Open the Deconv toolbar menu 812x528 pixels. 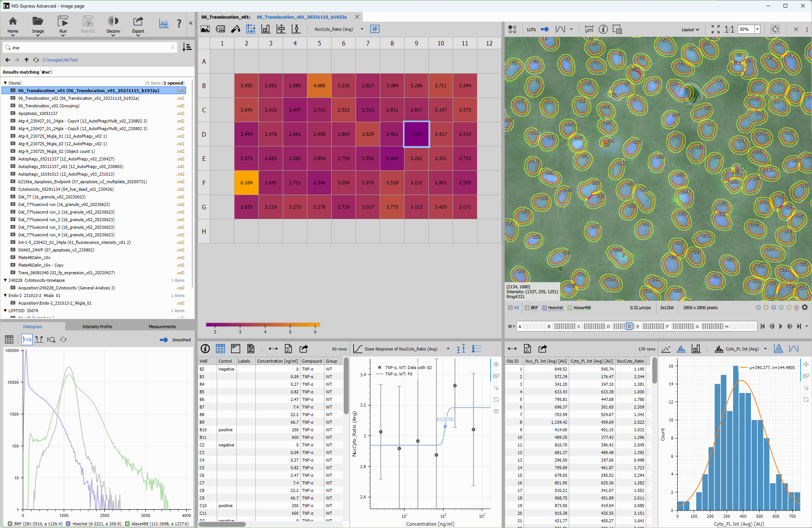(113, 26)
